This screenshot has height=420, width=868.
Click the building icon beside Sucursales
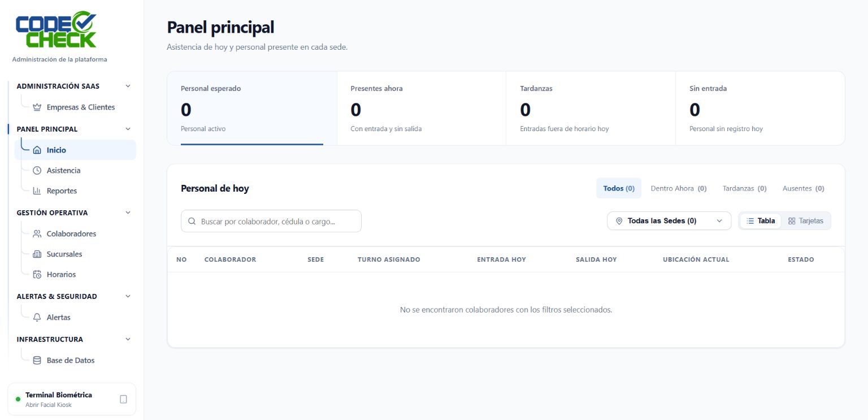[37, 254]
